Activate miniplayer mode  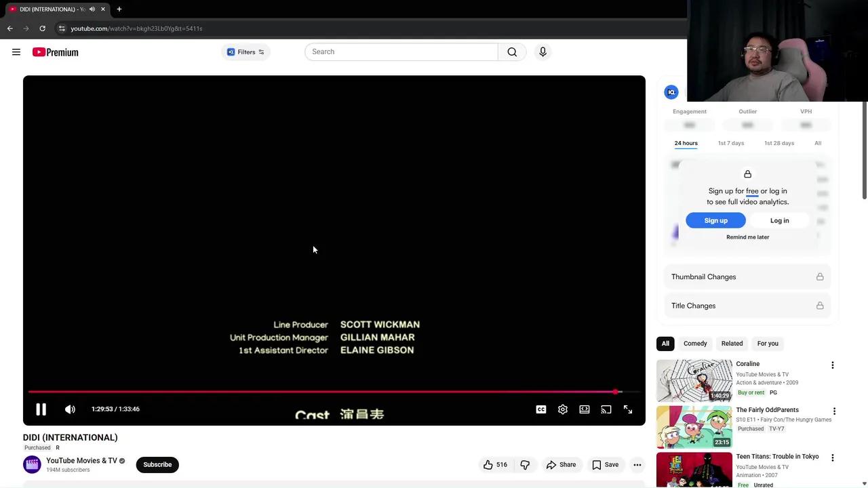(x=584, y=409)
